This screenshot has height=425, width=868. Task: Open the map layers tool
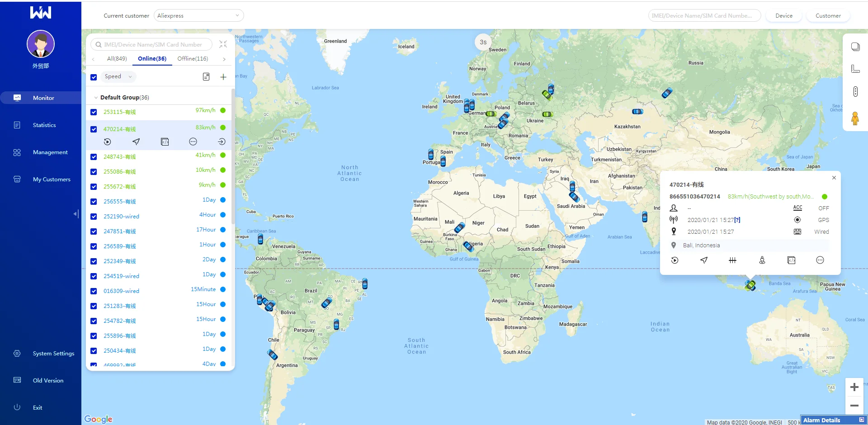pyautogui.click(x=855, y=47)
